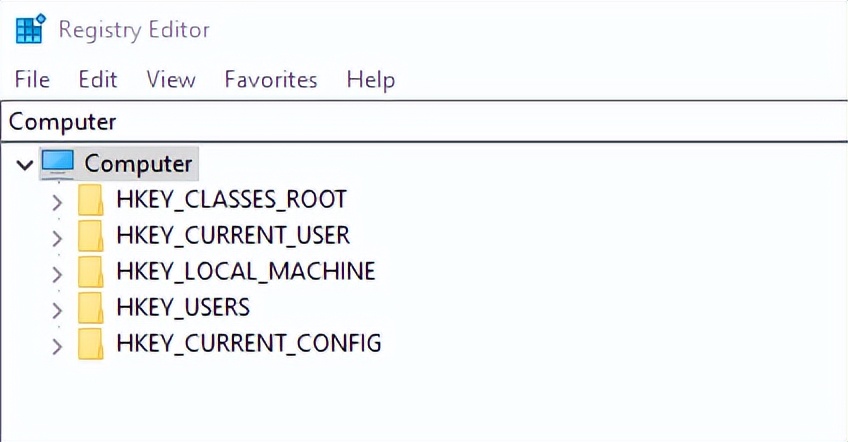Screen dimensions: 848x442
Task: Open the Help menu
Action: (370, 80)
